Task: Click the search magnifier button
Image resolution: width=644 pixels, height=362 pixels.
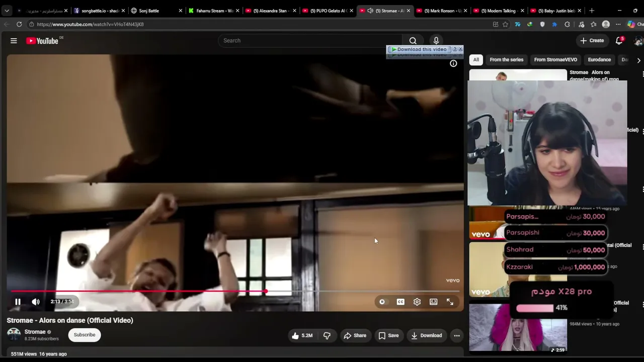Action: pyautogui.click(x=413, y=41)
